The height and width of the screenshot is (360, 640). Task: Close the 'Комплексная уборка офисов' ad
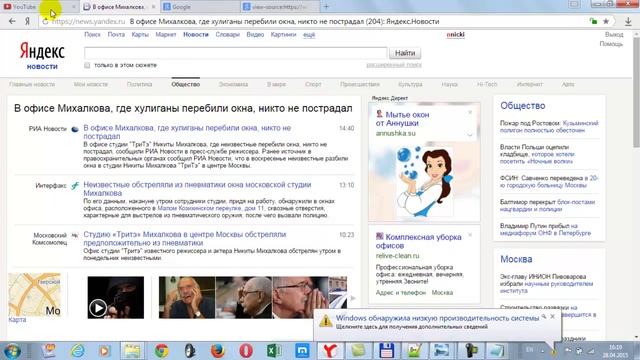coord(470,235)
